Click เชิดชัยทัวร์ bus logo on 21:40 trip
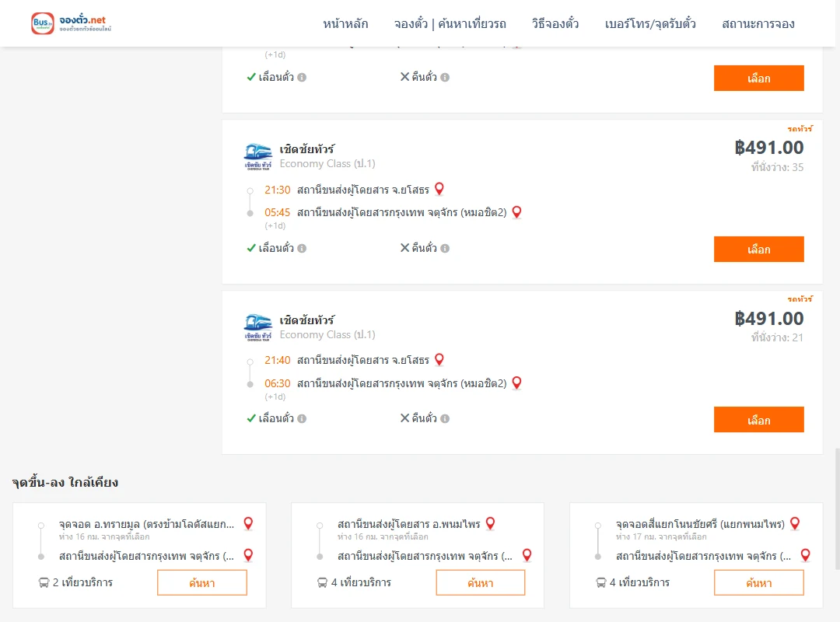840x622 pixels. 257,327
